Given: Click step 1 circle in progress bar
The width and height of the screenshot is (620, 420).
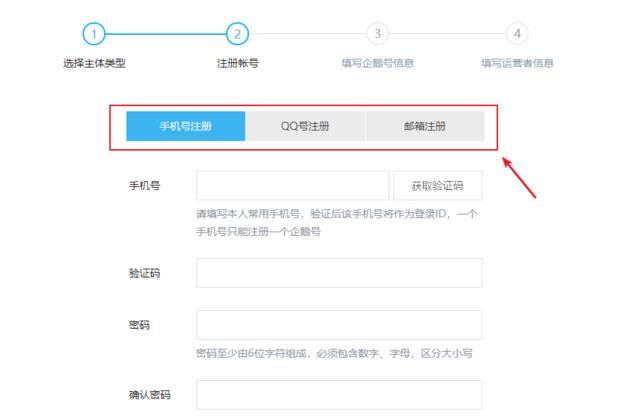Looking at the screenshot, I should tap(94, 34).
